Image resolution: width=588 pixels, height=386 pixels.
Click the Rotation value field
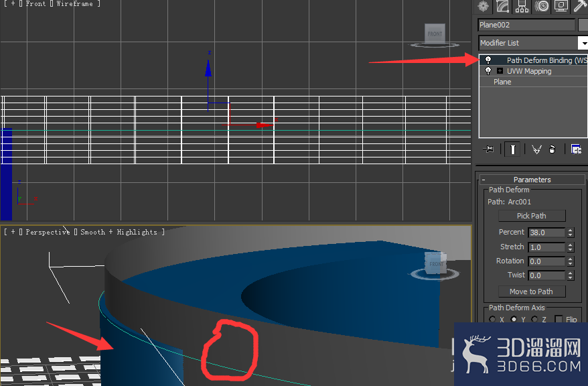[x=546, y=261]
